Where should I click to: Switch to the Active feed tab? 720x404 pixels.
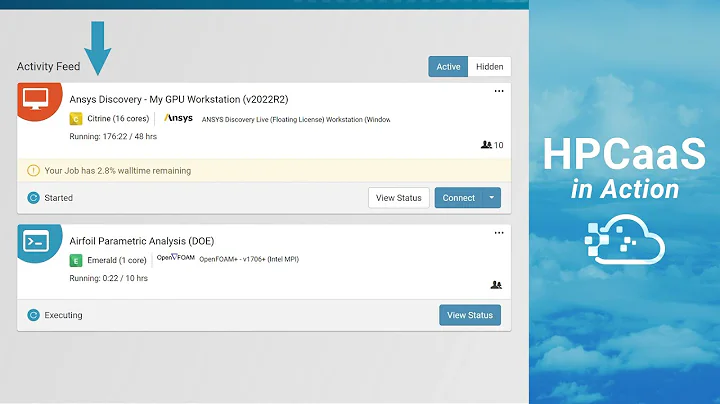coord(448,67)
